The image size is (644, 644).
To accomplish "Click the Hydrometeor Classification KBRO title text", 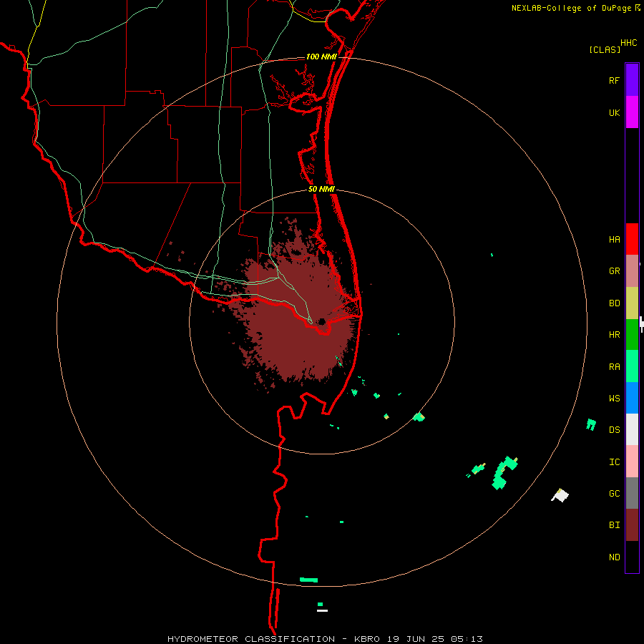I will pos(326,639).
